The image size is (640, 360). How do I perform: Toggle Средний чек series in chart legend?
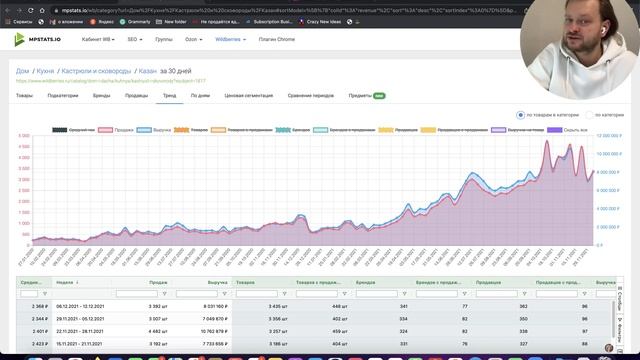click(73, 130)
